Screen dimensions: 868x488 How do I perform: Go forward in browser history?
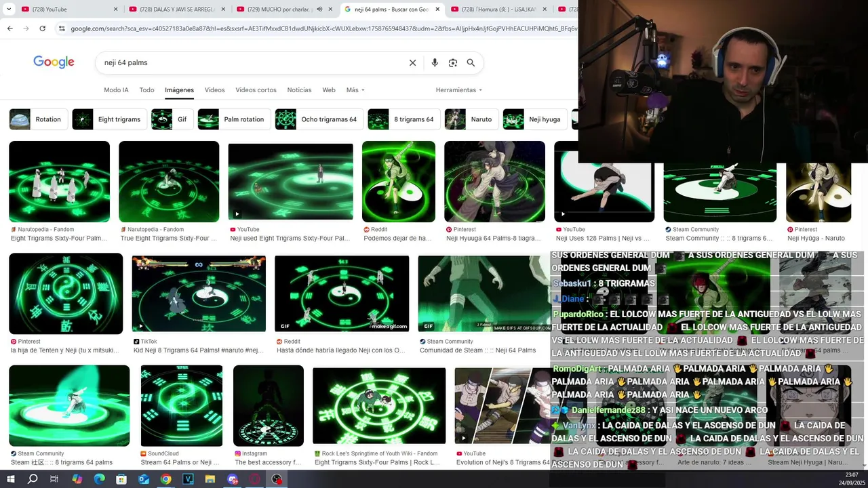pos(26,28)
